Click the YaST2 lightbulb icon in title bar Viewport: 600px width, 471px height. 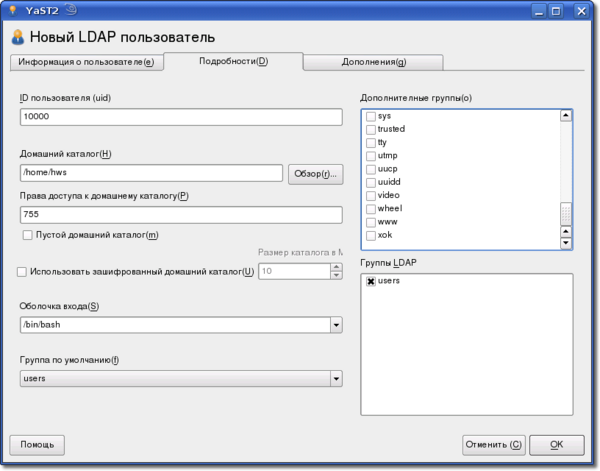coord(12,10)
